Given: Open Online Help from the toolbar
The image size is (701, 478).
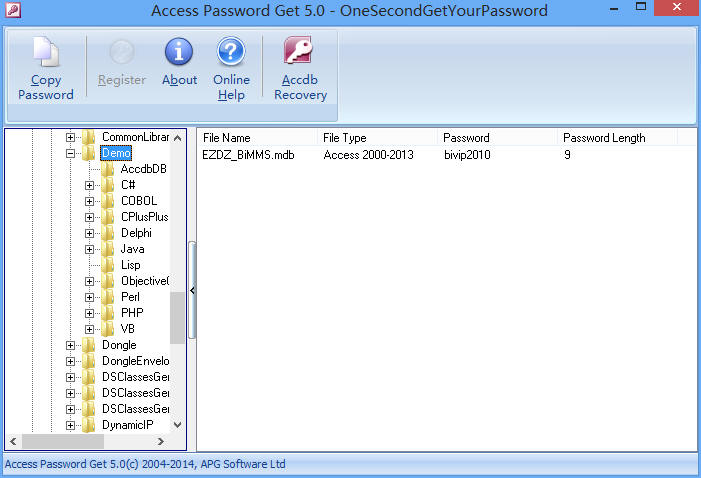Looking at the screenshot, I should tap(231, 53).
